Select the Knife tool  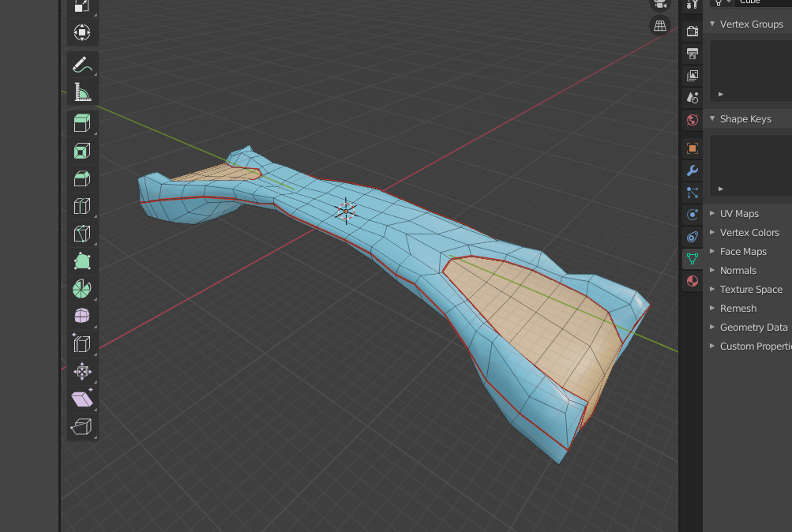82,234
